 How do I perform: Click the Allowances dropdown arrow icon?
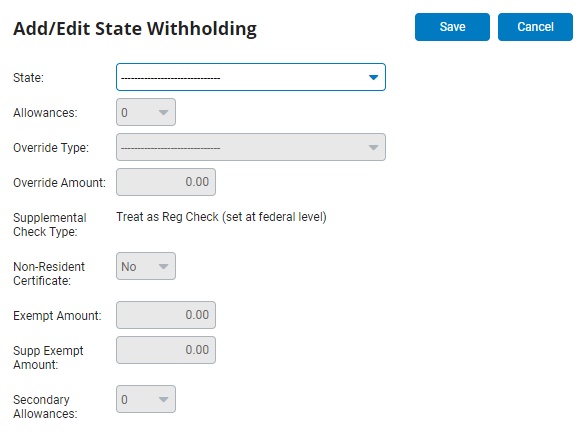pyautogui.click(x=163, y=112)
